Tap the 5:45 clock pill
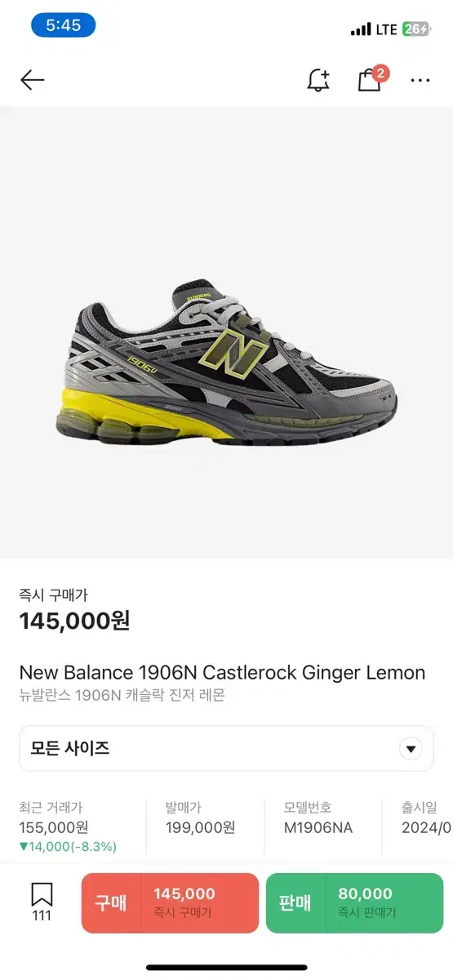453x980 pixels. click(64, 25)
